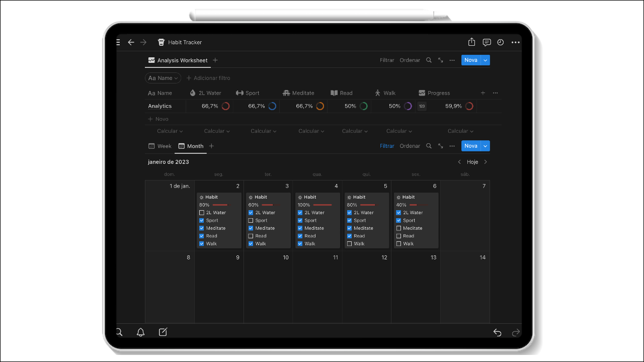Add a new property column plus

pos(483,93)
